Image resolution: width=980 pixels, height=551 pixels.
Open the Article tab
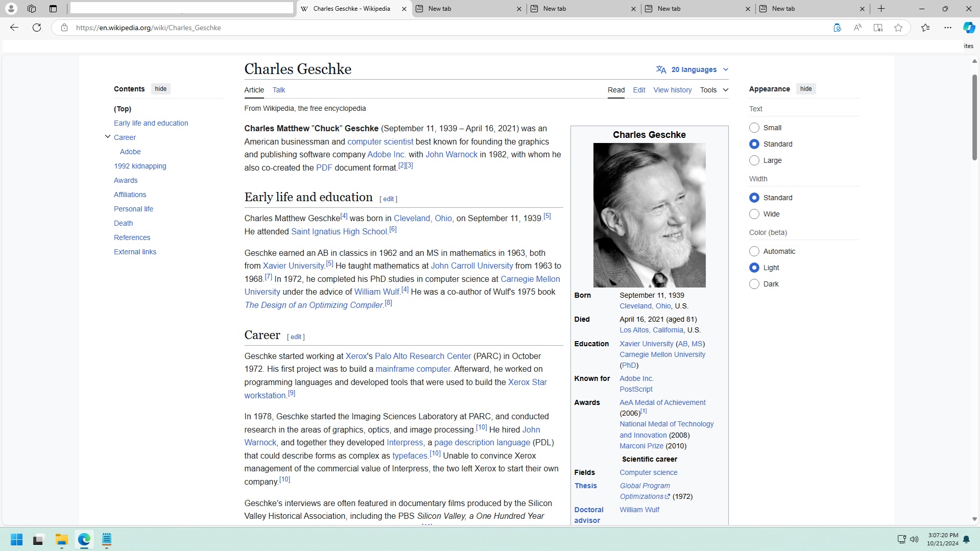tap(254, 90)
